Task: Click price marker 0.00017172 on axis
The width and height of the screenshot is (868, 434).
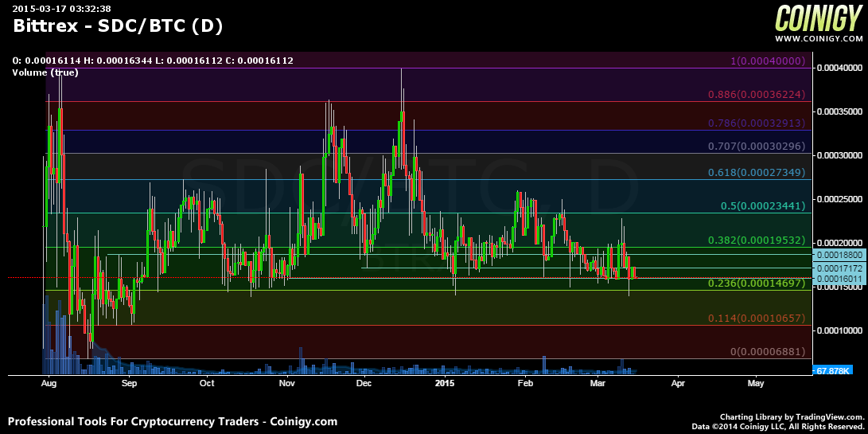Action: coord(839,268)
